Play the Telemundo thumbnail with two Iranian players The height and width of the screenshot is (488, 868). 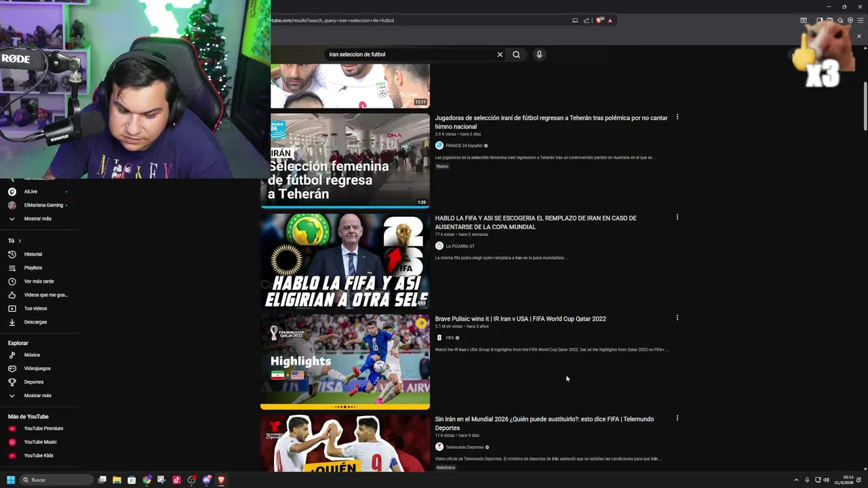pyautogui.click(x=345, y=443)
